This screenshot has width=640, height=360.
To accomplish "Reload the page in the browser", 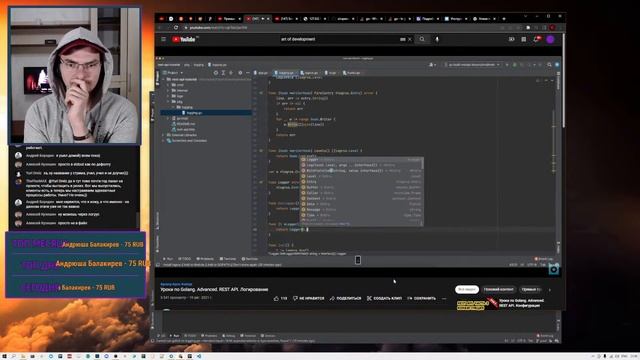I will point(176,27).
